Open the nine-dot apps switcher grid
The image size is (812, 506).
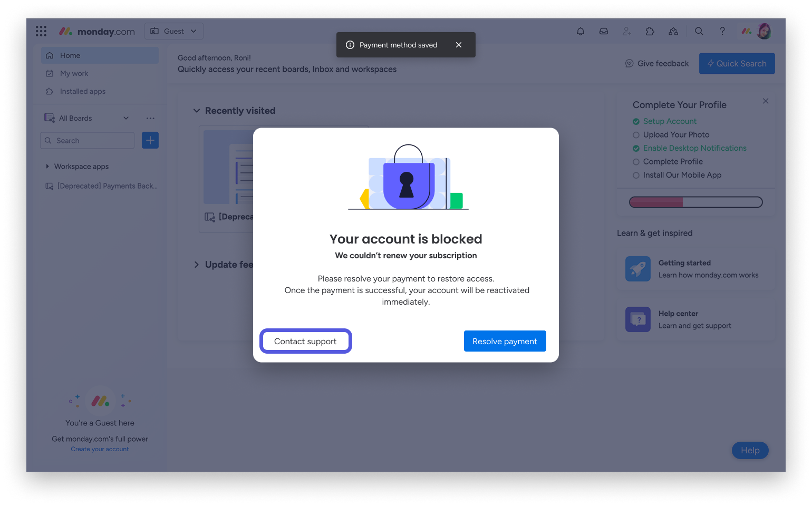(41, 32)
